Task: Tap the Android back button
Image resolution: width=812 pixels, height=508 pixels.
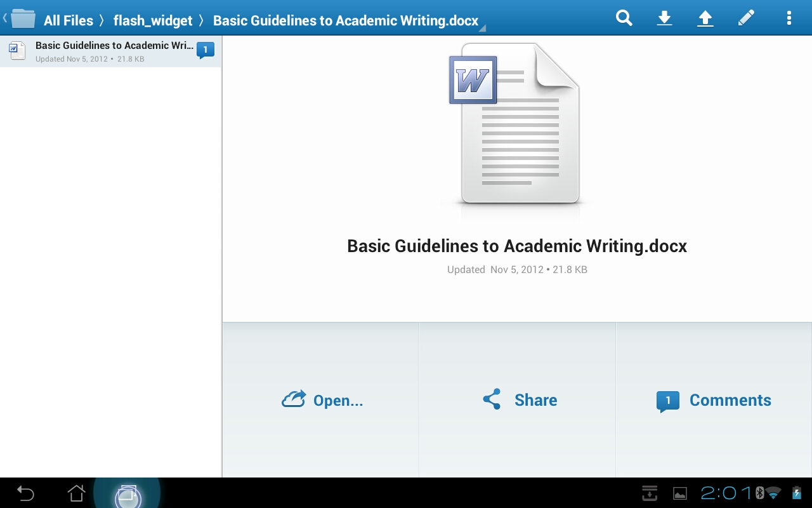Action: click(x=25, y=493)
